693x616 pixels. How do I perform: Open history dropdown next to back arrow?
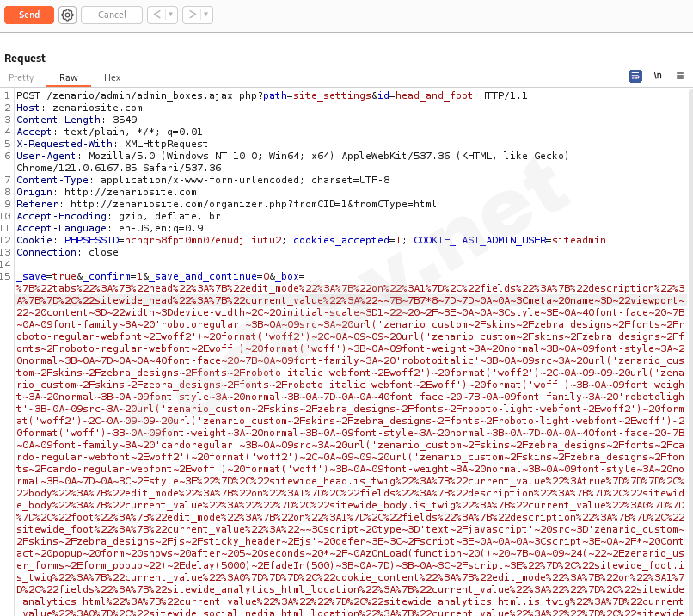tap(171, 15)
